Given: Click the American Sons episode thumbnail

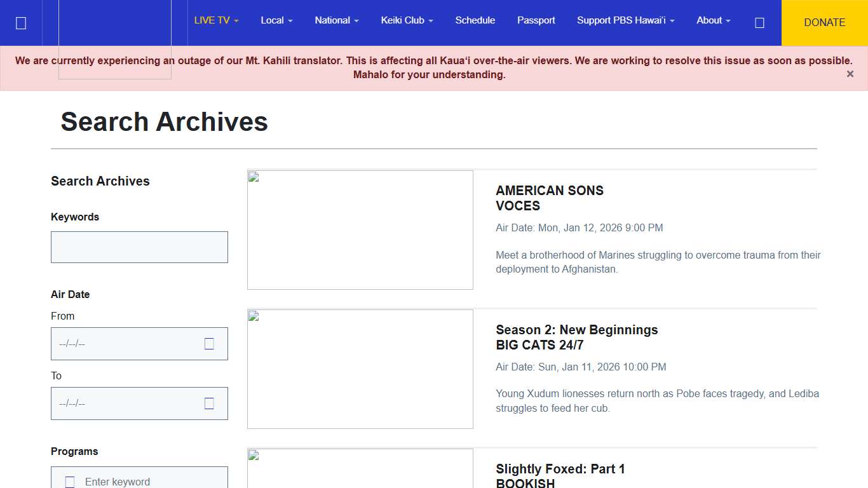Looking at the screenshot, I should (x=360, y=229).
